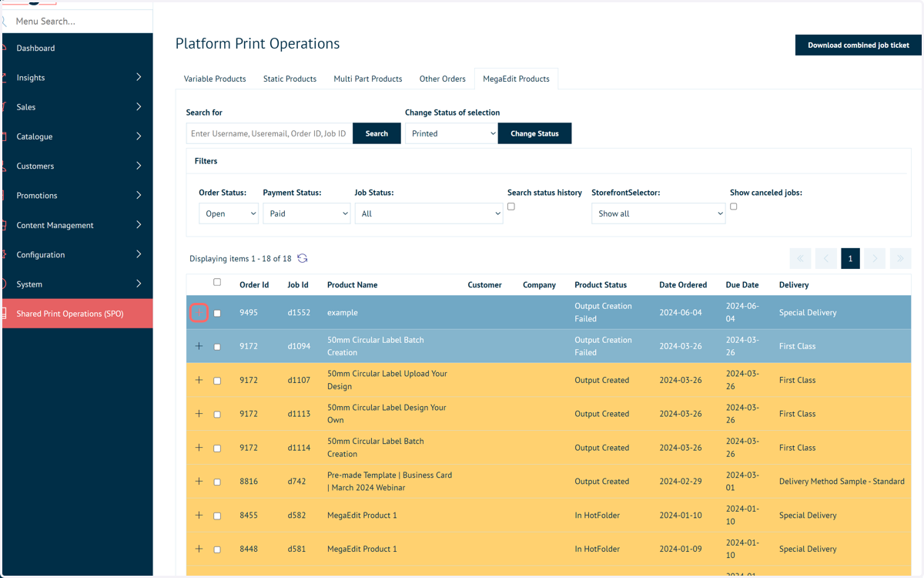Jump to the last page with double-right arrow
Viewport: 924px width, 578px height.
pos(900,258)
